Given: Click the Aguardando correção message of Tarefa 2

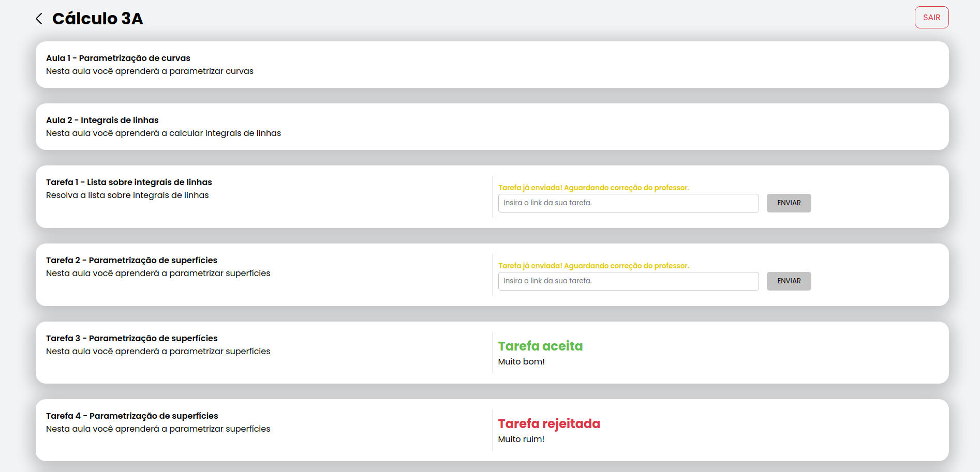Looking at the screenshot, I should pos(593,265).
